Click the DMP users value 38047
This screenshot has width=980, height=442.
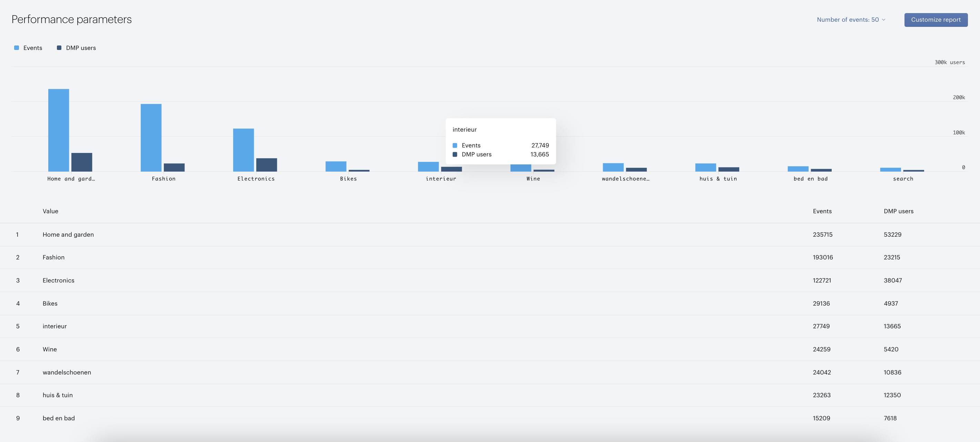pyautogui.click(x=892, y=280)
